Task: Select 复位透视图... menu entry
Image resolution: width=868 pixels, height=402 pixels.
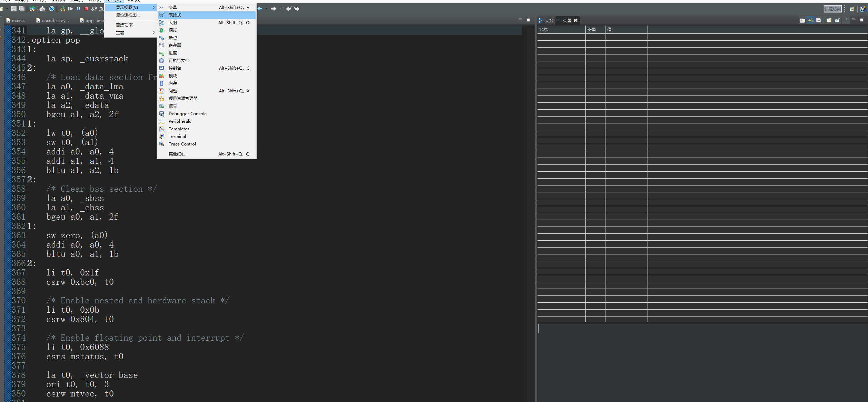Action: click(131, 15)
